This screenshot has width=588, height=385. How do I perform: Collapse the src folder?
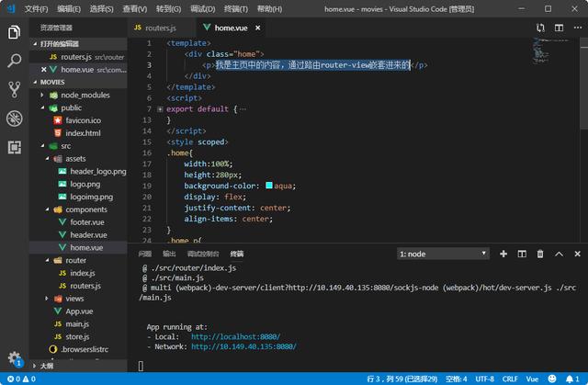42,146
